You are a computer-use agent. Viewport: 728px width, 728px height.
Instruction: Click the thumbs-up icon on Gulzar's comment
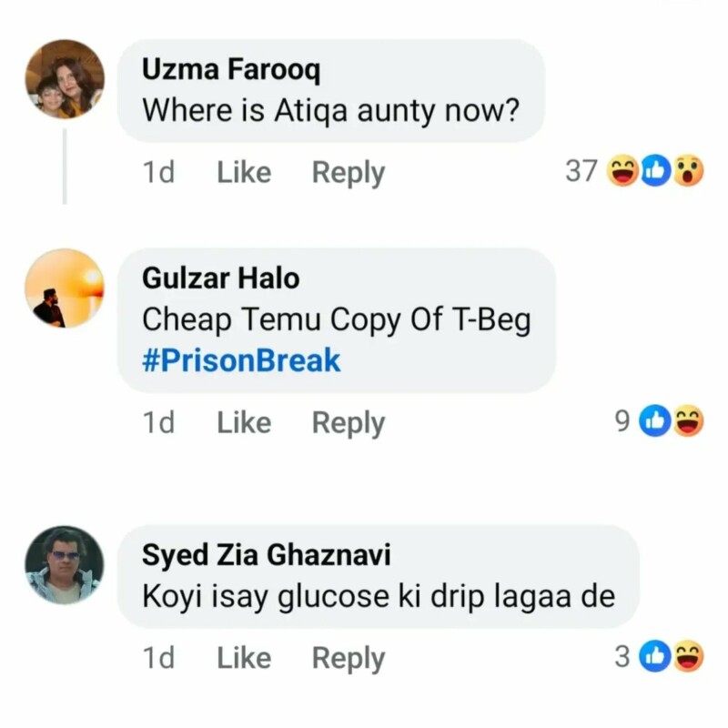(x=656, y=420)
